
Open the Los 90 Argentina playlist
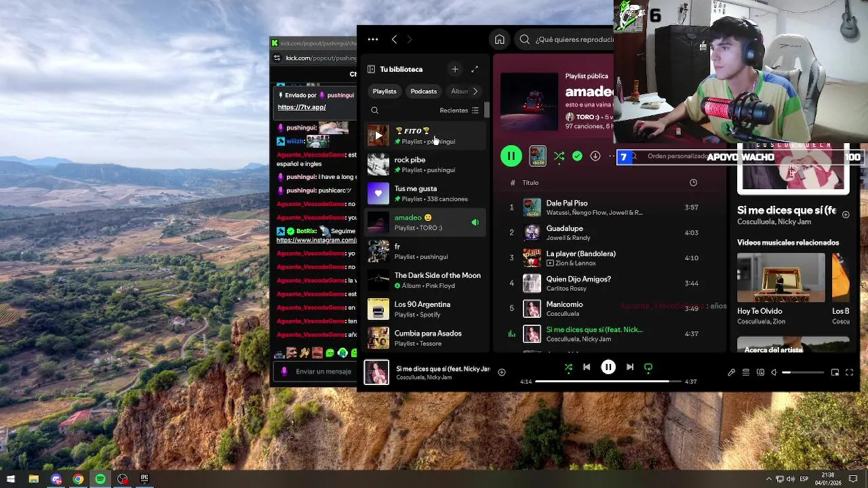coord(426,309)
